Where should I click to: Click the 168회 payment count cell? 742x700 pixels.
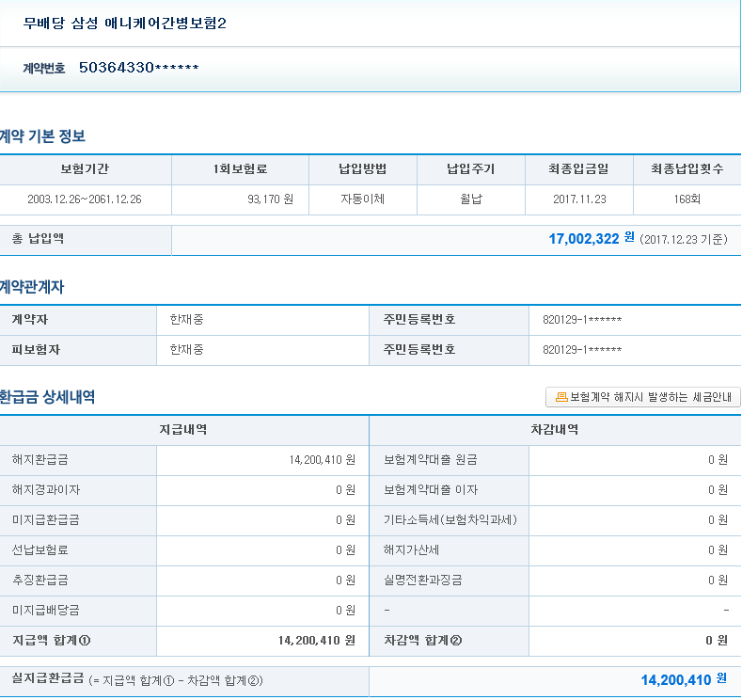click(687, 199)
